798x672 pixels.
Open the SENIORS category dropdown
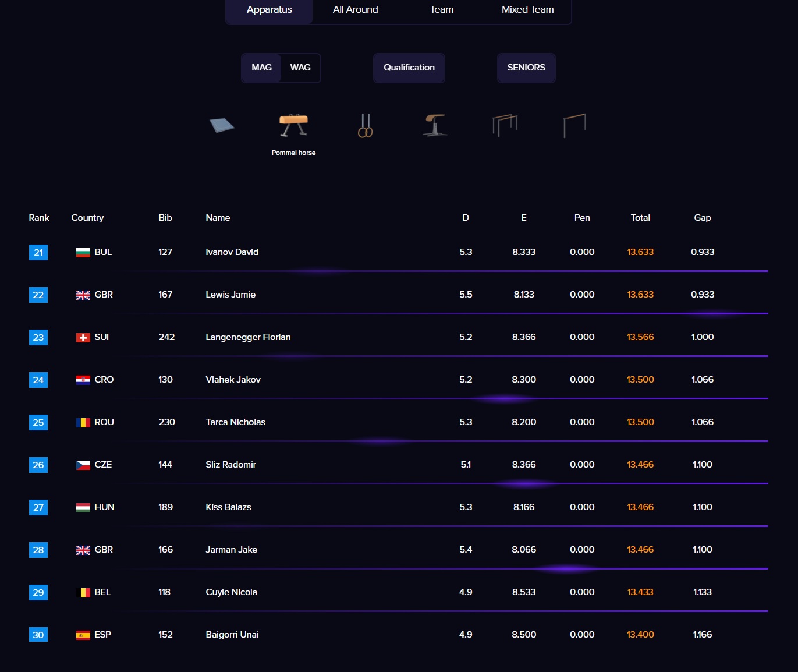(526, 68)
